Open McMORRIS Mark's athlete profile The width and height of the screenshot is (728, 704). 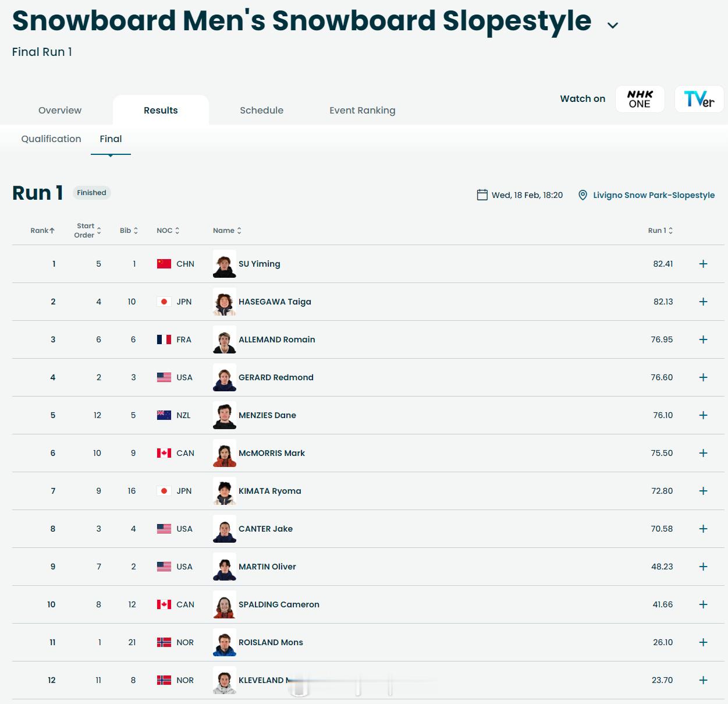click(271, 453)
